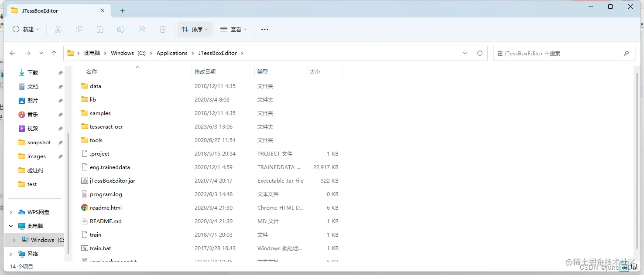Sort by 修改日期 column header
Screen dimensions: 644x275
tap(205, 71)
